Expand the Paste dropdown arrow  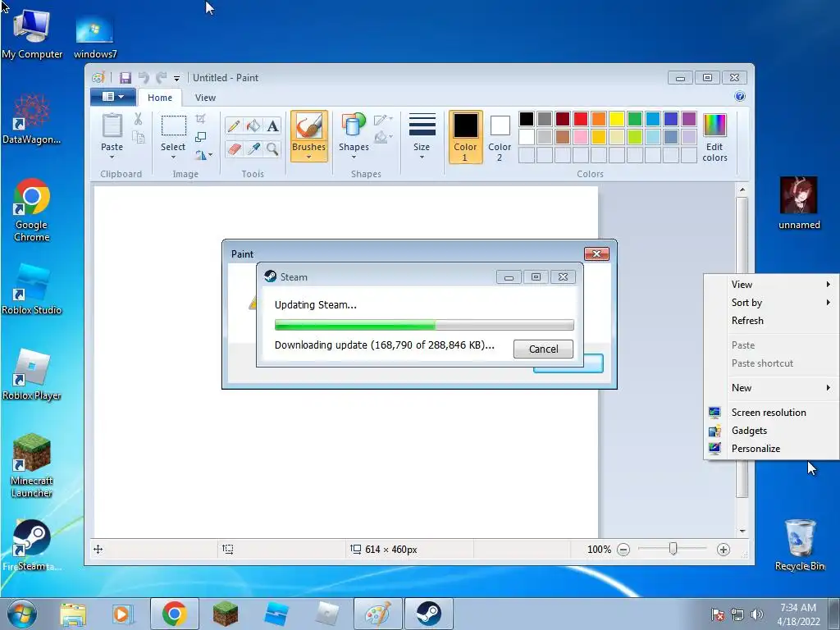112,157
